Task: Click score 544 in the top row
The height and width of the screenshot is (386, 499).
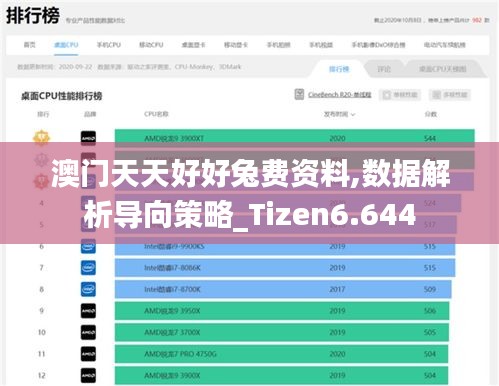Action: tap(430, 138)
